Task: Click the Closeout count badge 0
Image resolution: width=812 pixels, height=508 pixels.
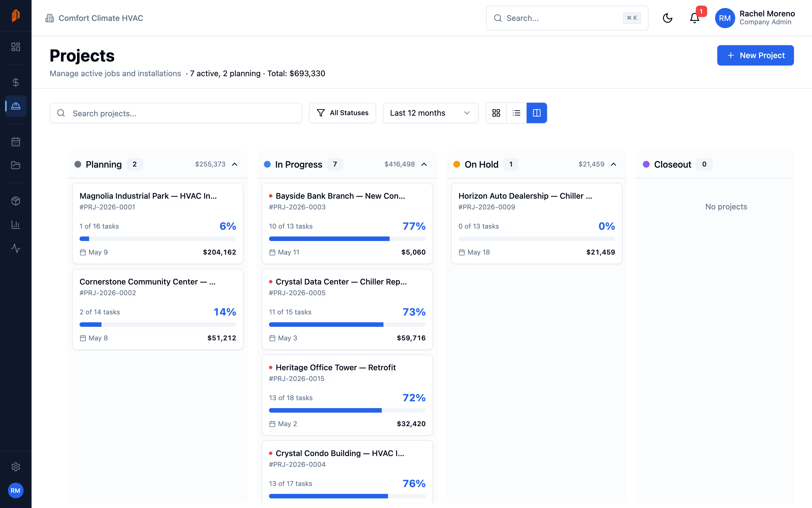Action: pyautogui.click(x=704, y=164)
